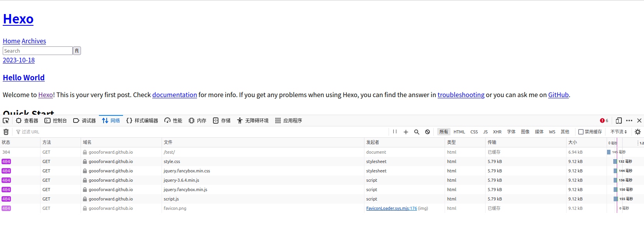This screenshot has width=644, height=227.
Task: Click the red error count badge
Action: (604, 121)
